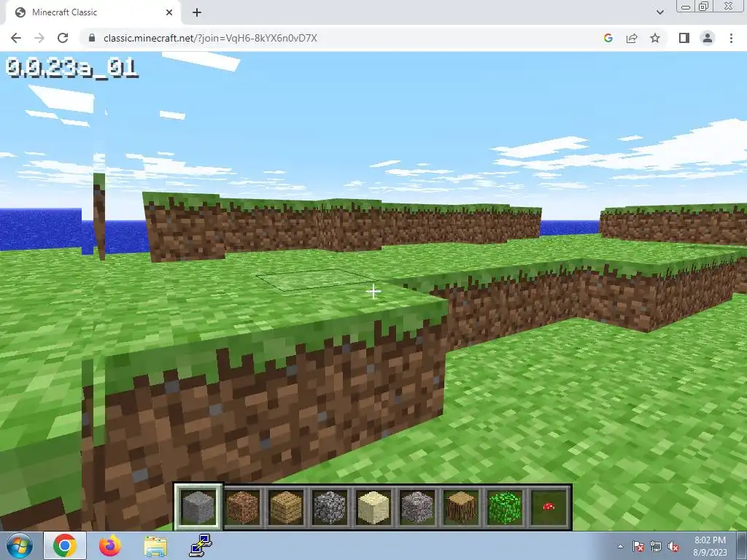The image size is (747, 560).
Task: Open the tab search dropdown arrow
Action: [x=659, y=12]
